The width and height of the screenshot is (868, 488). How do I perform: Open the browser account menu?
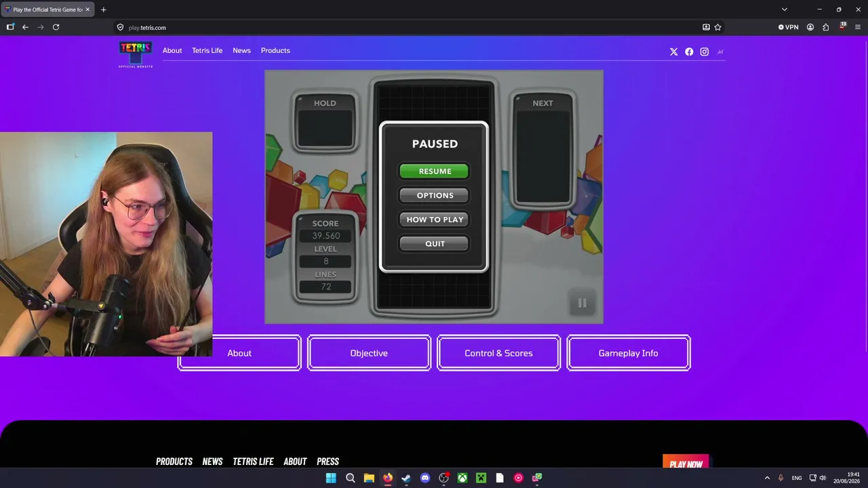[x=810, y=27]
